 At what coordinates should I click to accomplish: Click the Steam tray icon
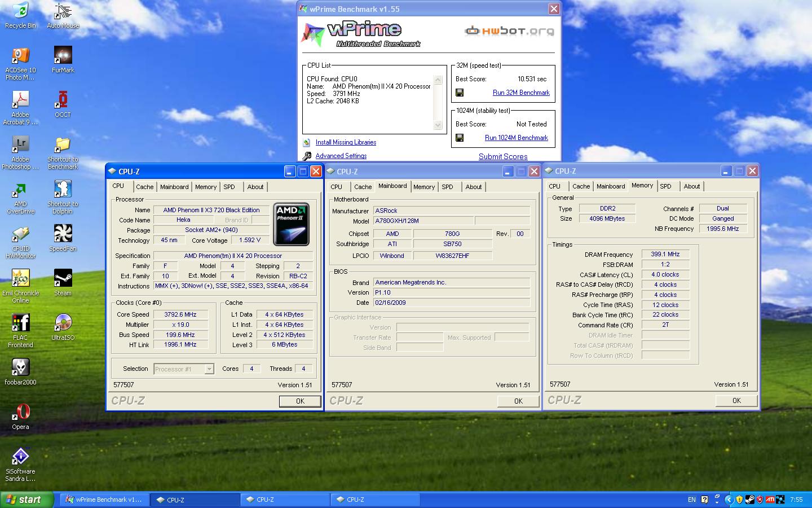pos(749,500)
